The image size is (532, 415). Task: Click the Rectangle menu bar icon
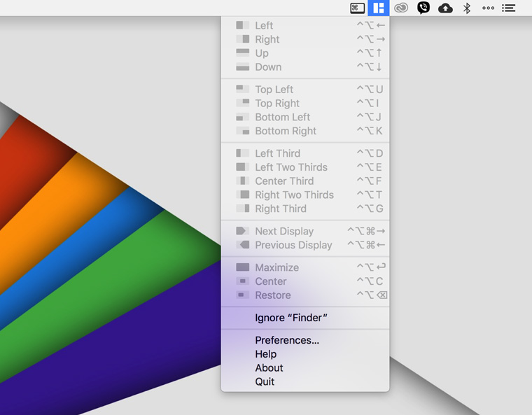click(x=378, y=8)
